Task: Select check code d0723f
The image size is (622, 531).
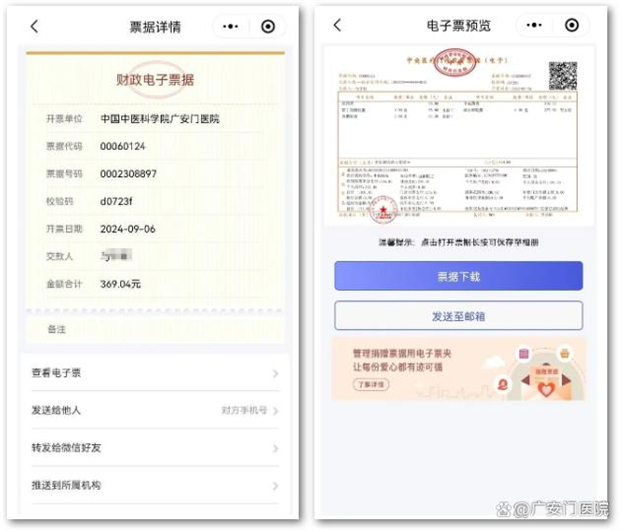Action: 116,201
